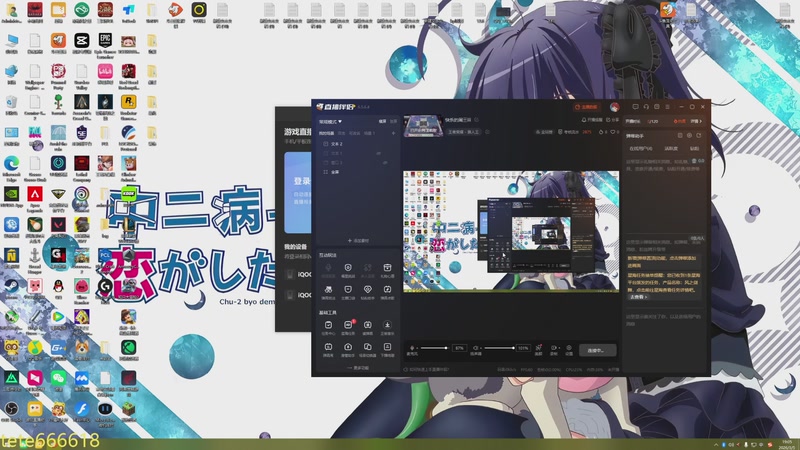Screen dimensions: 800x450
Task: Open the settings icon in the 弹幕助手 header
Action: 689,136
